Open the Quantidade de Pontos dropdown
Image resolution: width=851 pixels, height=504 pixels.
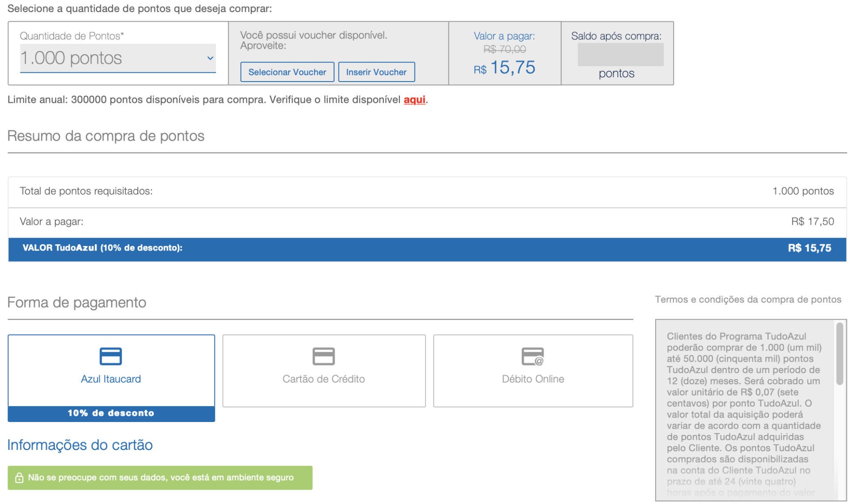point(118,58)
